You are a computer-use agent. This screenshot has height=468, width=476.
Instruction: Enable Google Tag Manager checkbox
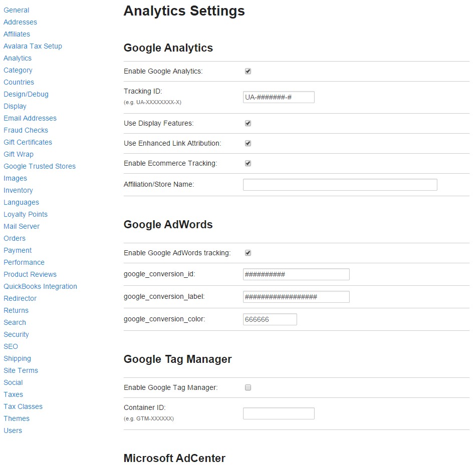coord(248,387)
